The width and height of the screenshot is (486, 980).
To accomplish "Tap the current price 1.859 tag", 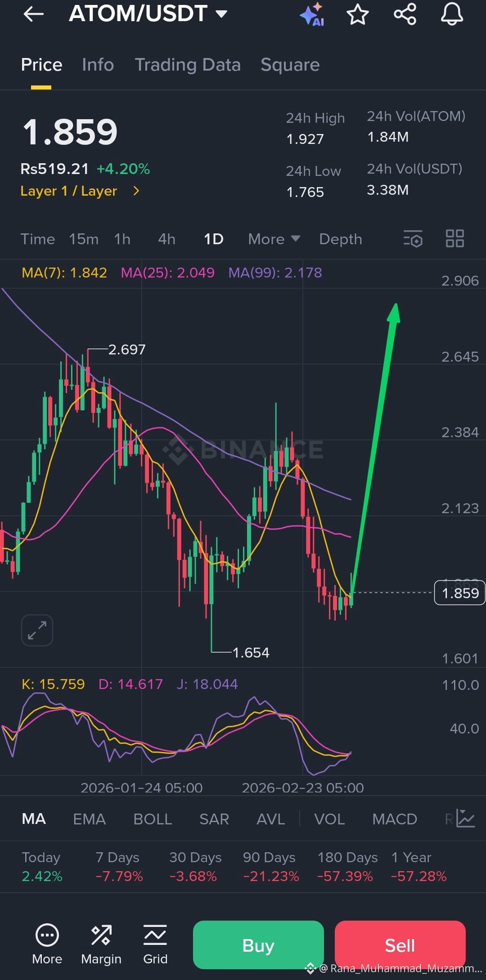I will 460,593.
